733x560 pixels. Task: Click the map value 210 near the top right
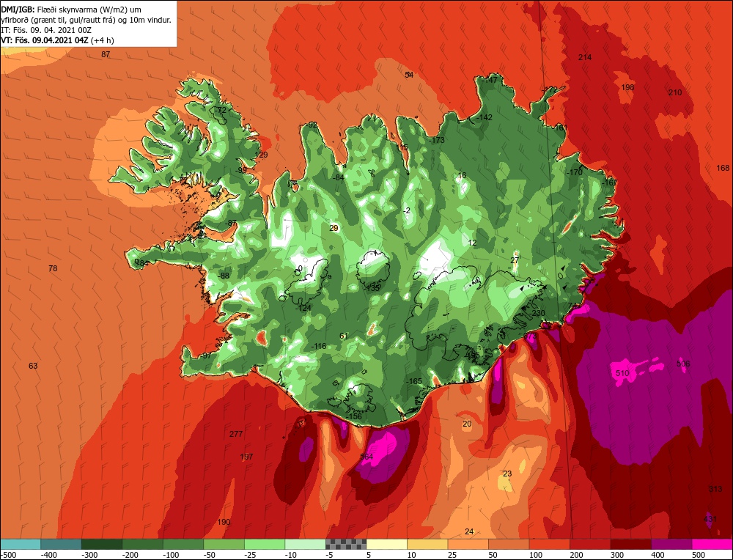(x=675, y=92)
